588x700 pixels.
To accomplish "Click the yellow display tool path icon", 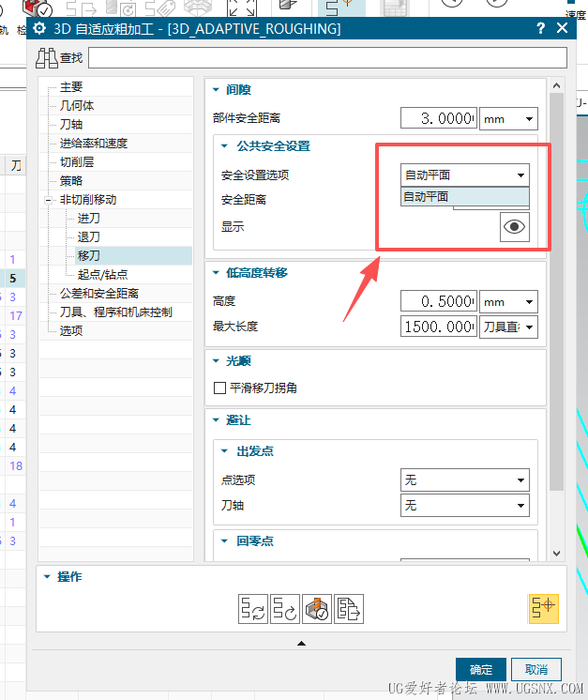I will pos(543,608).
